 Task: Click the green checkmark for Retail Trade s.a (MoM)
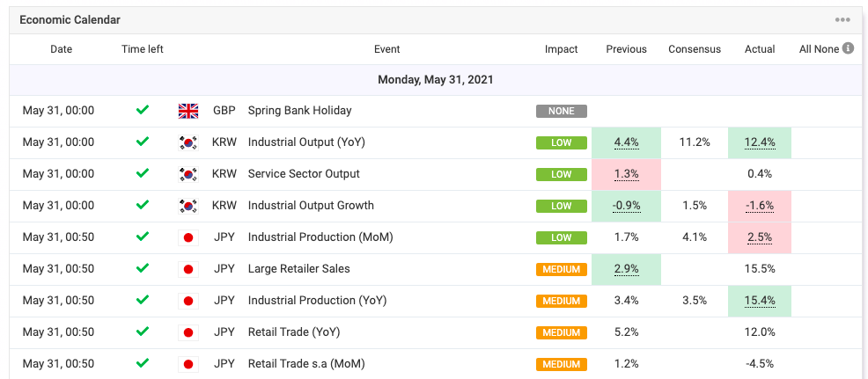coord(143,363)
